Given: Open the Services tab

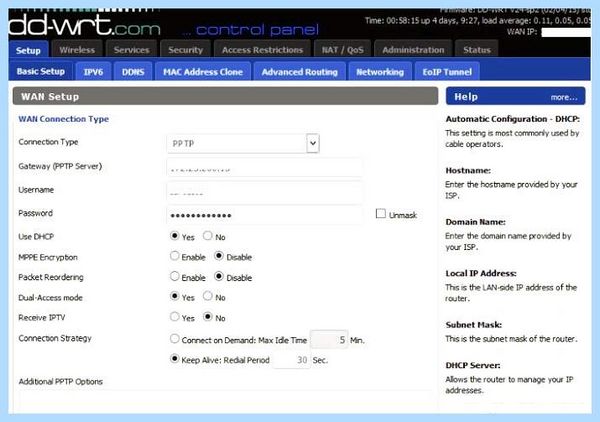Looking at the screenshot, I should tap(131, 50).
